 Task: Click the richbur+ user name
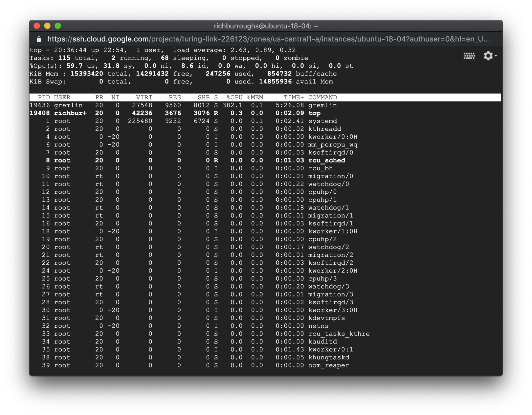[70, 113]
